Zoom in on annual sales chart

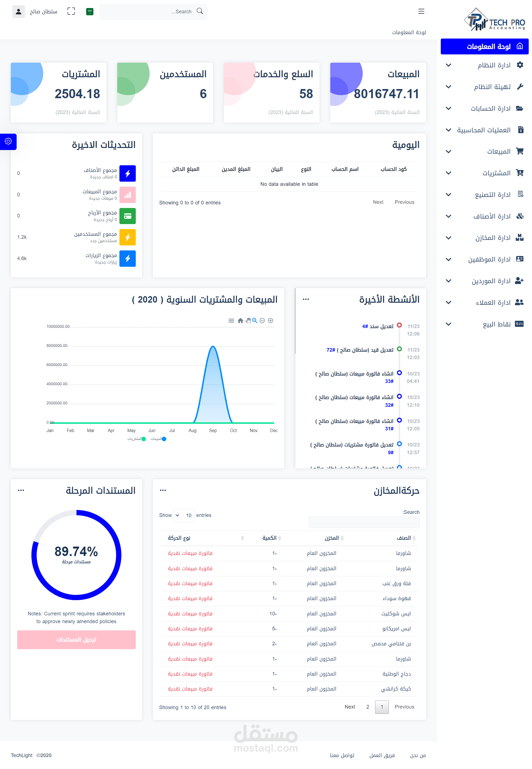[x=271, y=321]
